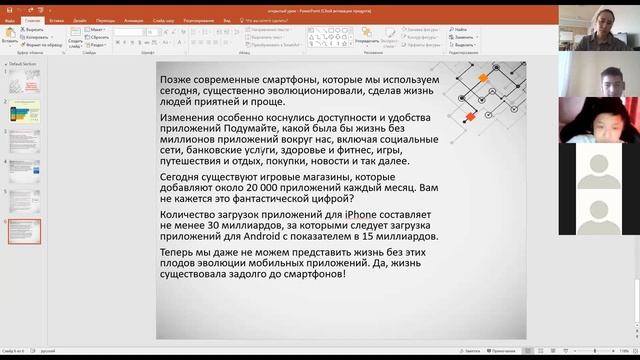This screenshot has height=360, width=640.
Task: Click the Shape Outline (Контур фигуры) button
Action: (x=420, y=37)
